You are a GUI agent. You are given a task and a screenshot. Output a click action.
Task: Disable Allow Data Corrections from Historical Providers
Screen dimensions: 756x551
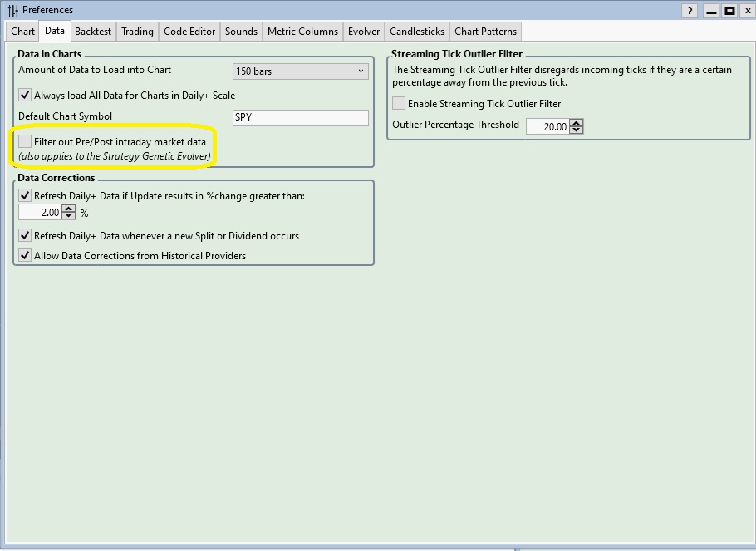(x=25, y=256)
